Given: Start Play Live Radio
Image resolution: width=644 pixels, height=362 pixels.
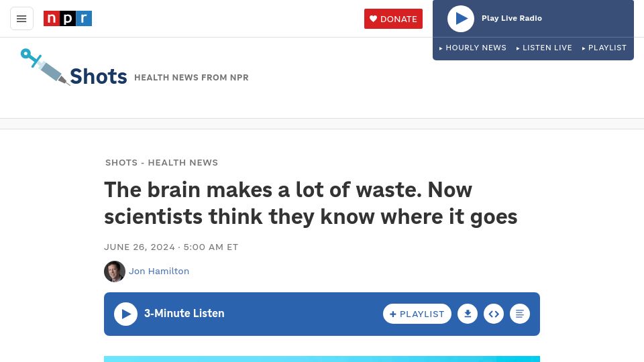Looking at the screenshot, I should point(461,19).
